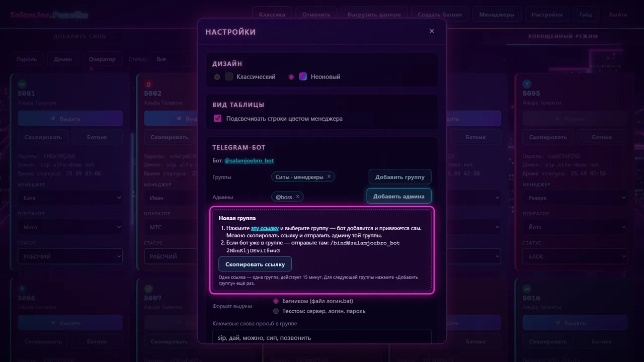This screenshot has height=362, width=644.
Task: Click the SalamJoe.Panelka logo
Action: click(49, 15)
